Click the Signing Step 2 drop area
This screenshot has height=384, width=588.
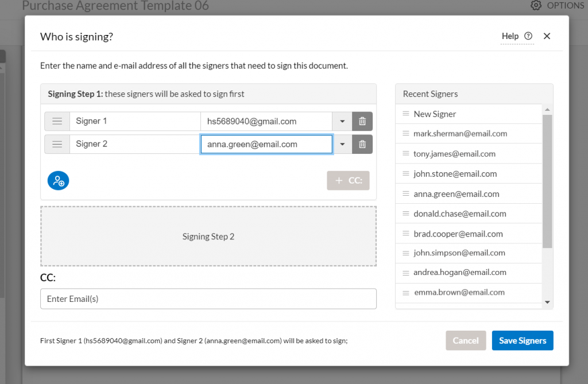point(208,236)
